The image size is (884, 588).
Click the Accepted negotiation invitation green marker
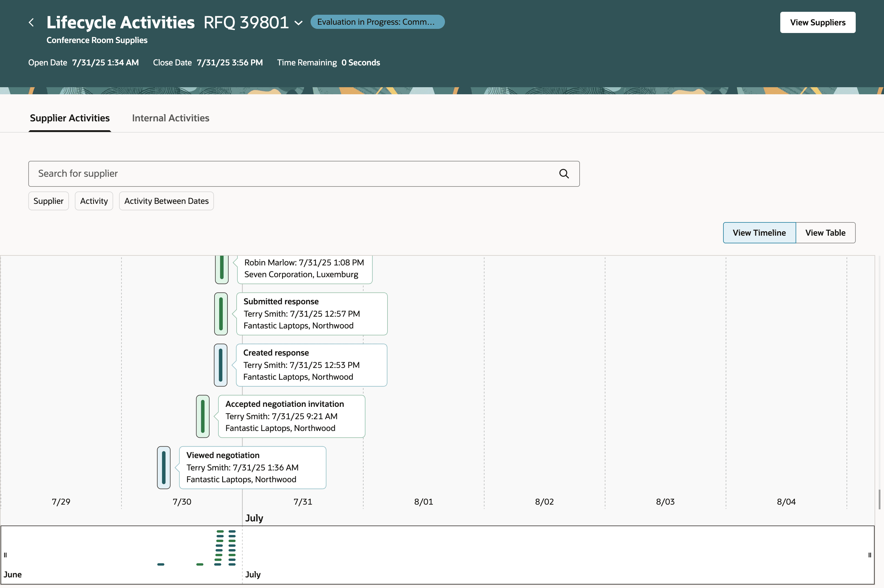point(202,416)
